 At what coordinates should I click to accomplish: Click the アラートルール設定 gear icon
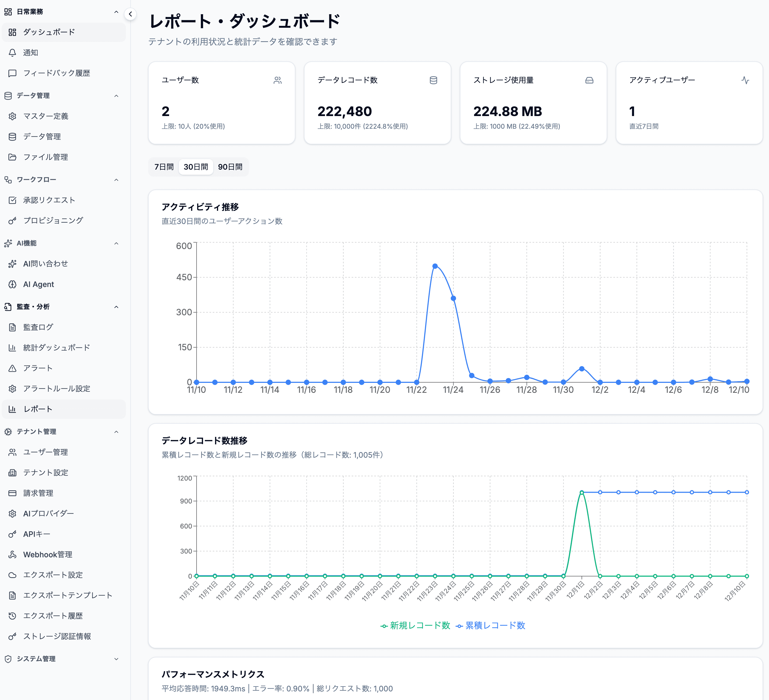12,388
